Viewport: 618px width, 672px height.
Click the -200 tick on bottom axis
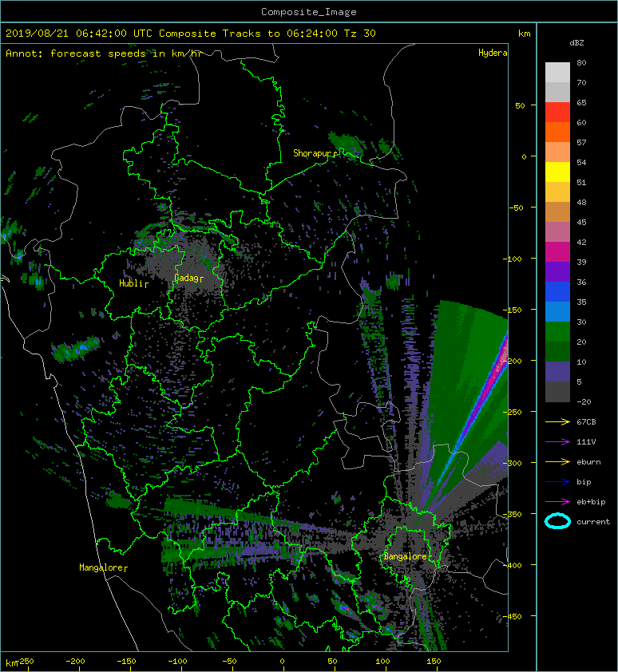pyautogui.click(x=76, y=662)
